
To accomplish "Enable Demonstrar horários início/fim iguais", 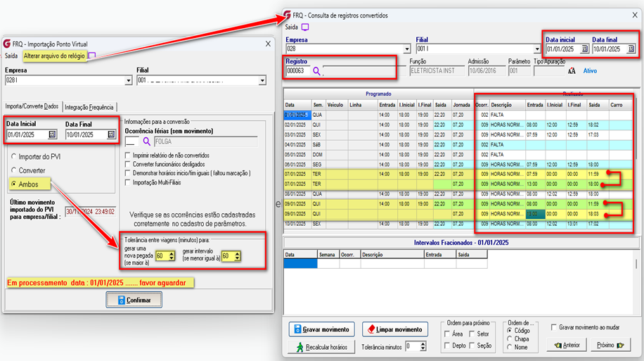I will pos(128,174).
